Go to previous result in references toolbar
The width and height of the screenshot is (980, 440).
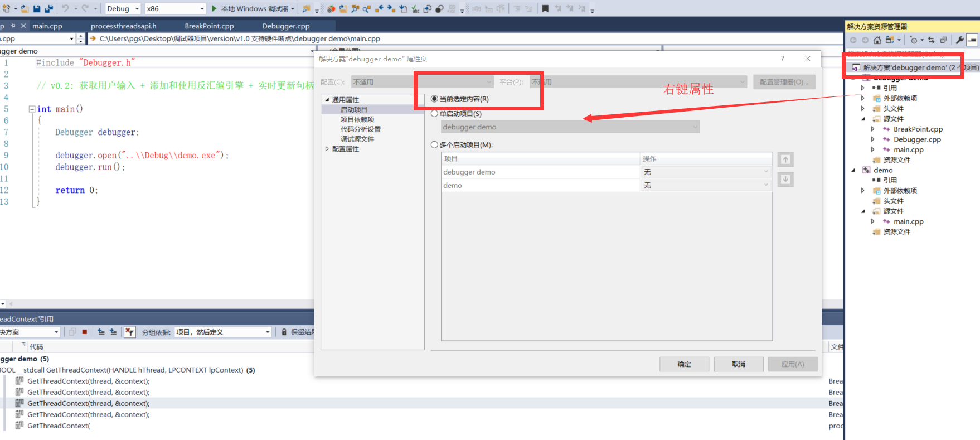coord(101,332)
